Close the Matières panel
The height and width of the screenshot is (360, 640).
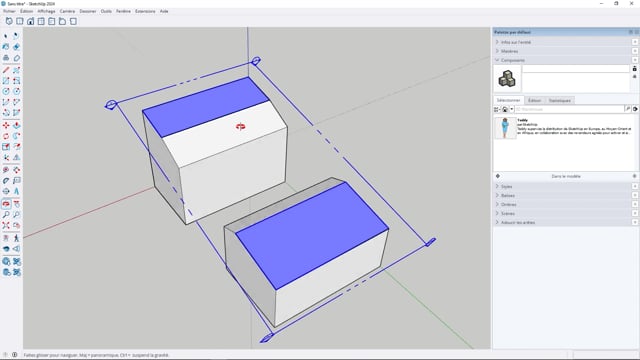(635, 51)
